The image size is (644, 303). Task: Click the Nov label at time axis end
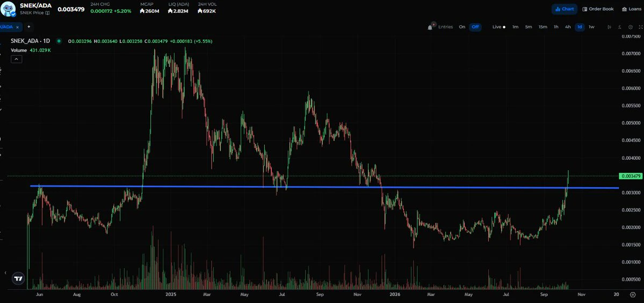click(x=582, y=294)
